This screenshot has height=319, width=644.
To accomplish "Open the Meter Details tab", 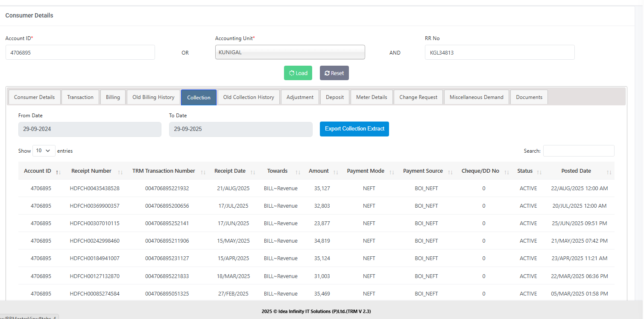I will pyautogui.click(x=372, y=97).
